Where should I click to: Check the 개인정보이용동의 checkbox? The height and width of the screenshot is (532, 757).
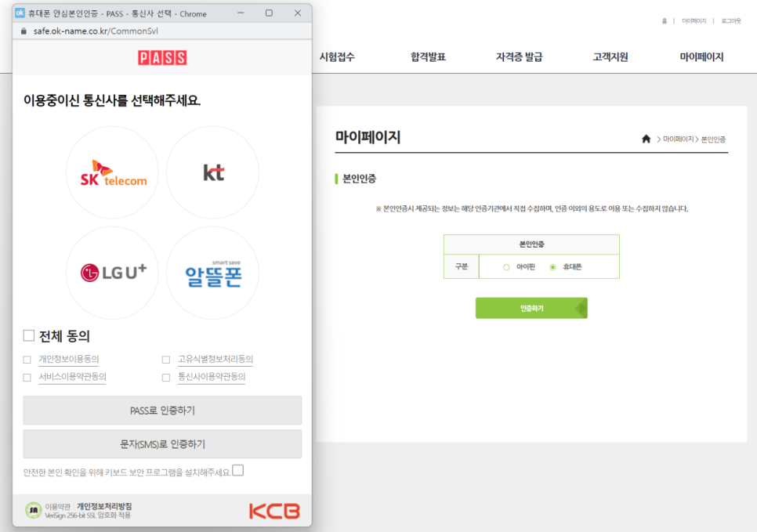pyautogui.click(x=27, y=360)
